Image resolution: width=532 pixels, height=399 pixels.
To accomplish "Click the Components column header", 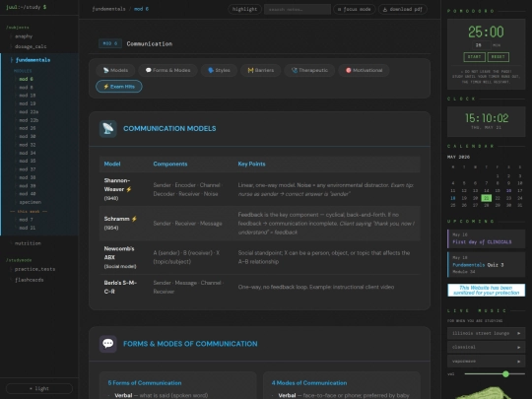I will (170, 164).
